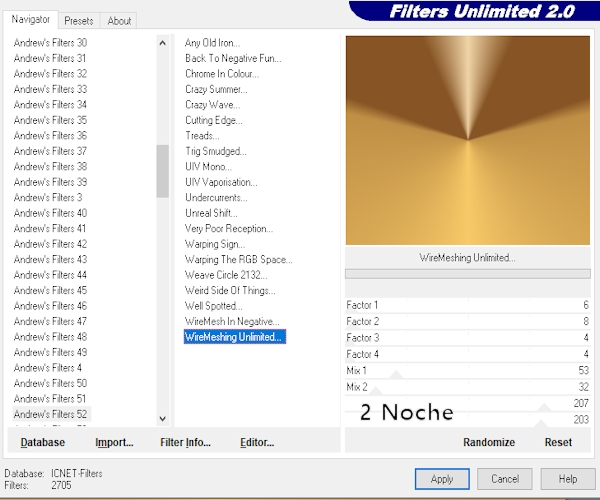The width and height of the screenshot is (600, 500).
Task: Adjust the Factor 2 slider
Action: (x=468, y=322)
